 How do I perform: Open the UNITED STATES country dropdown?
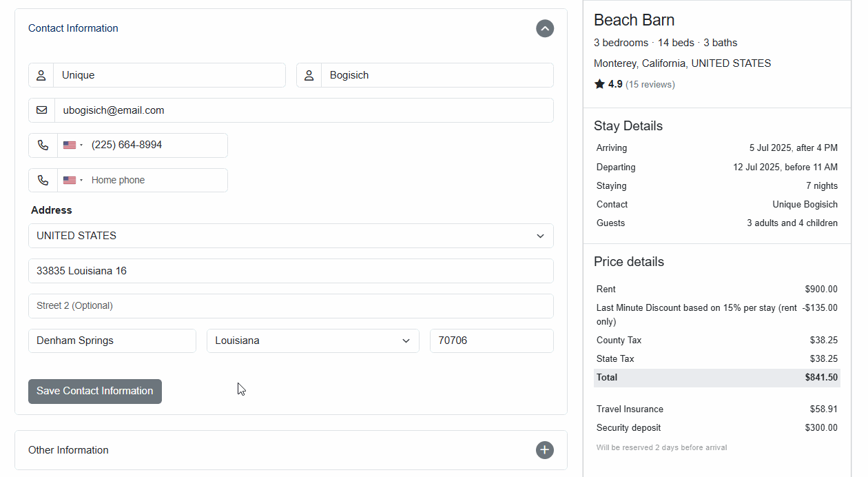coord(291,236)
